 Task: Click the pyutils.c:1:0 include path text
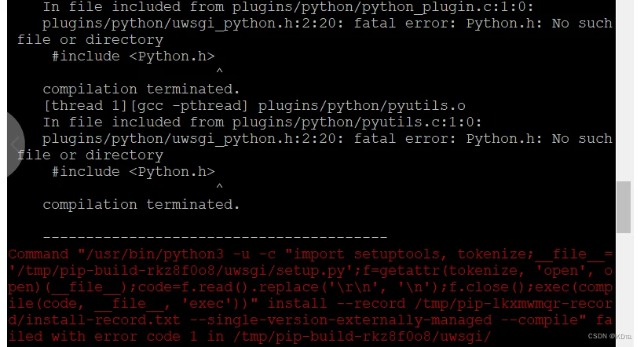[357, 122]
